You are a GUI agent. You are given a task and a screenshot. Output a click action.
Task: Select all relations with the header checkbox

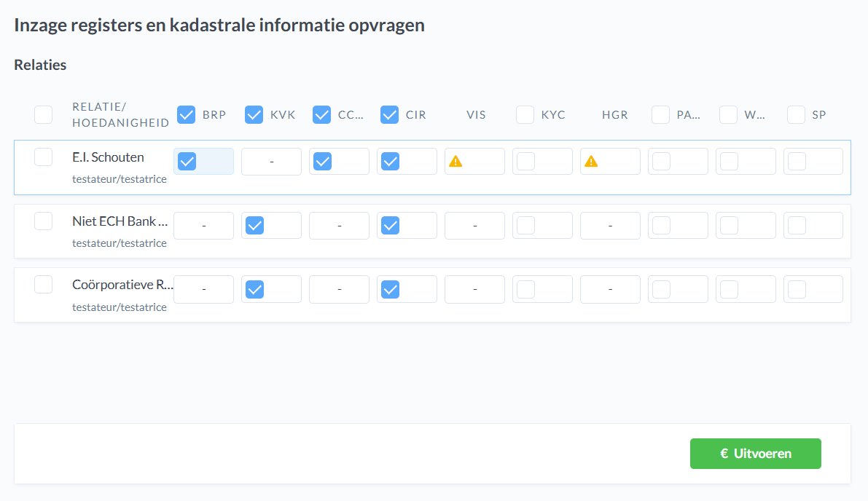(44, 114)
